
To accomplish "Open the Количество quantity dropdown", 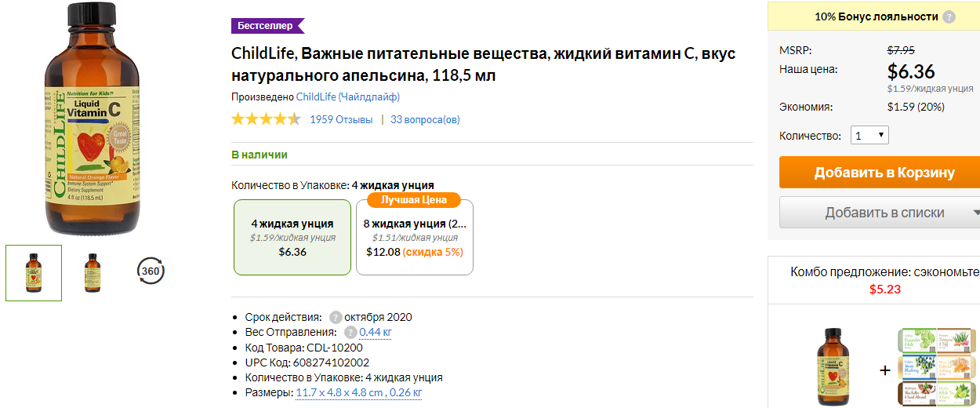I will pyautogui.click(x=869, y=136).
